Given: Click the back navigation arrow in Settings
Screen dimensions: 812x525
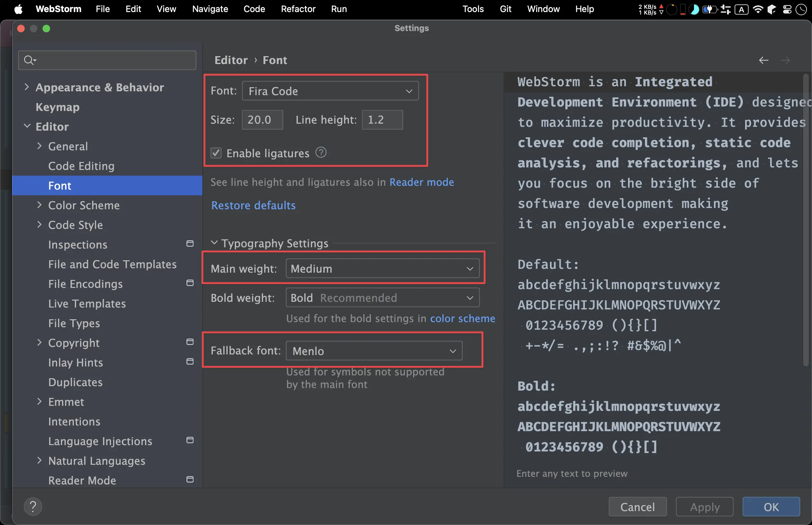Looking at the screenshot, I should (x=763, y=60).
